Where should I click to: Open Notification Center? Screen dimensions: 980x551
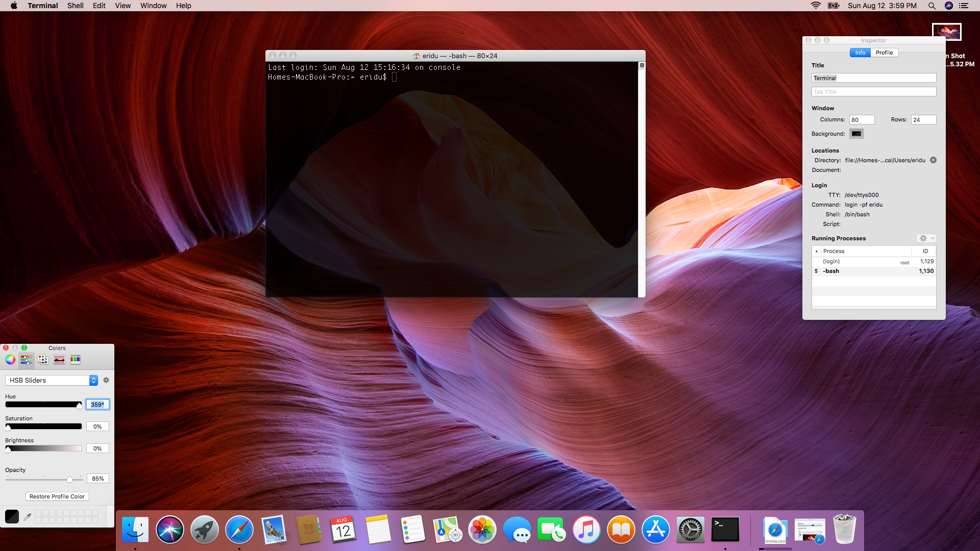coord(964,6)
